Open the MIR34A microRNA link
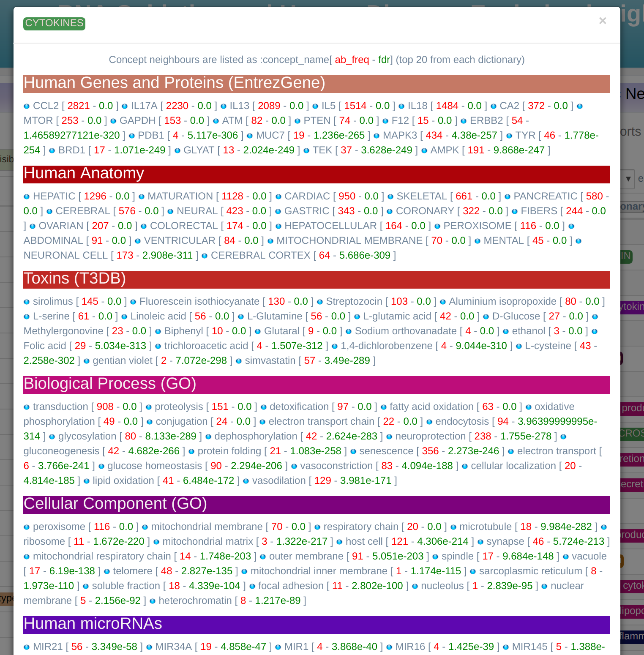The height and width of the screenshot is (655, 644). pyautogui.click(x=174, y=647)
